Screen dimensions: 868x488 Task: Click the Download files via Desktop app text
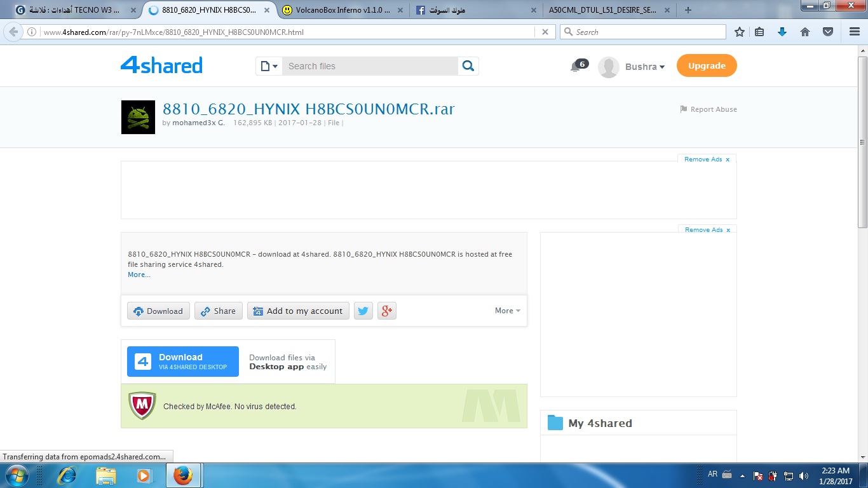(288, 362)
